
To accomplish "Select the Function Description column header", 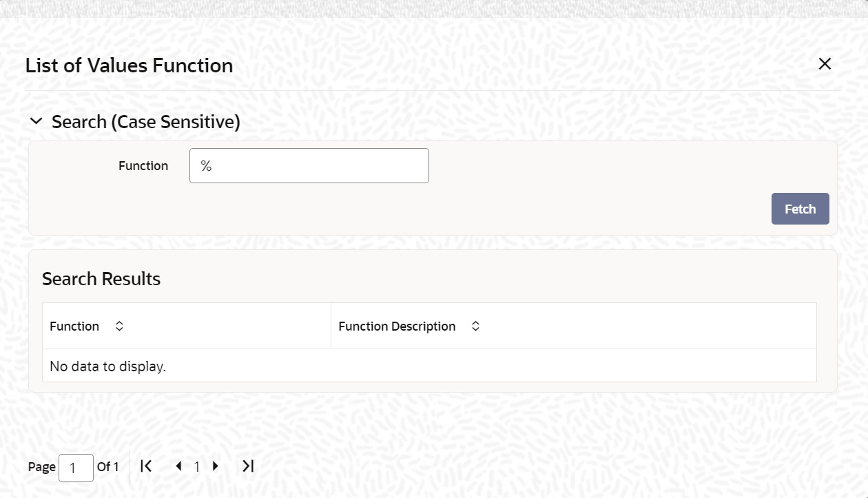I will (574, 326).
